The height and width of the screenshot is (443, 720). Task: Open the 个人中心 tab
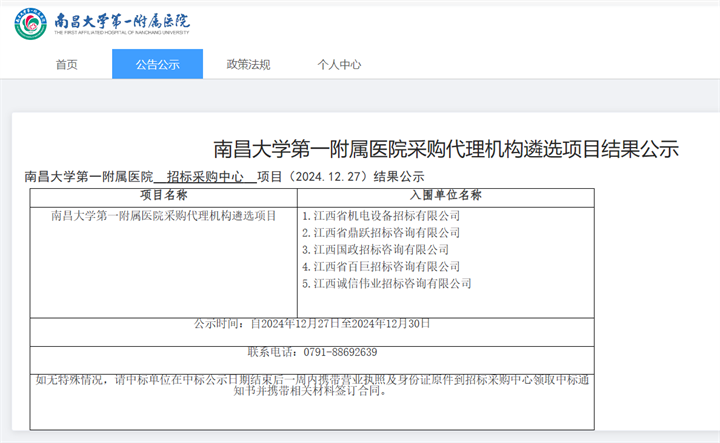(x=339, y=64)
